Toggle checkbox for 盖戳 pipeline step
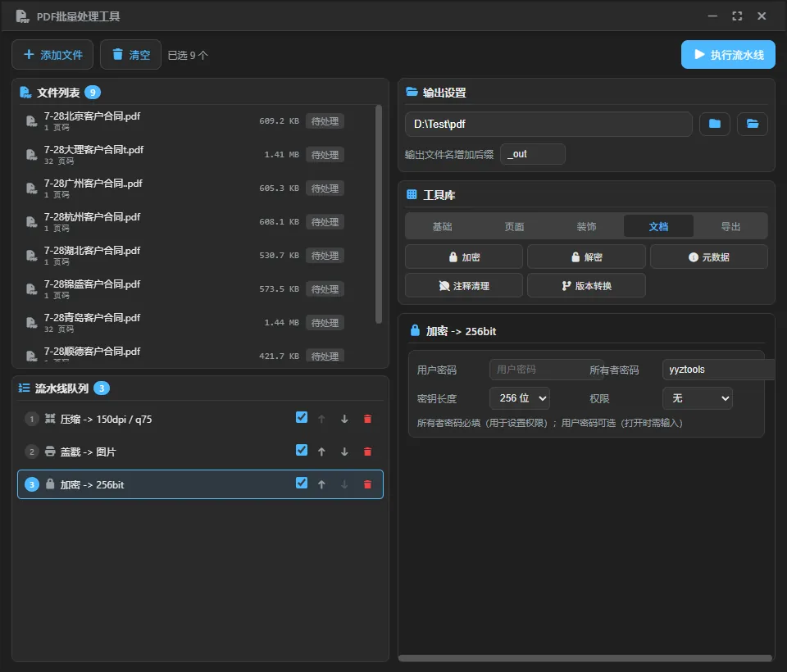 [302, 450]
